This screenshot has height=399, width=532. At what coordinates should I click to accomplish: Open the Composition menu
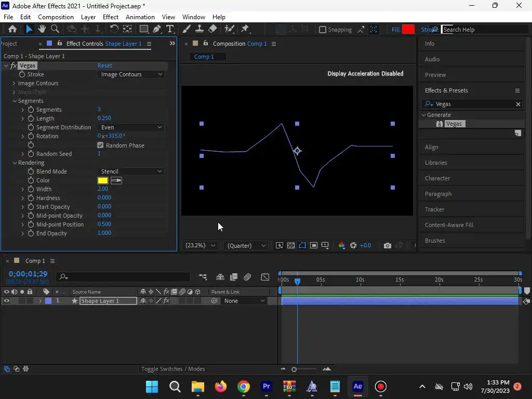(x=56, y=17)
